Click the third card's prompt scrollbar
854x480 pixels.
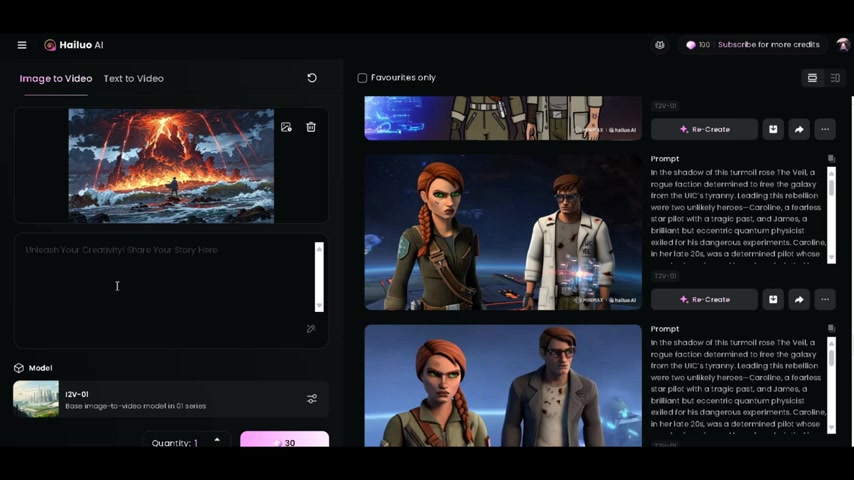[831, 385]
